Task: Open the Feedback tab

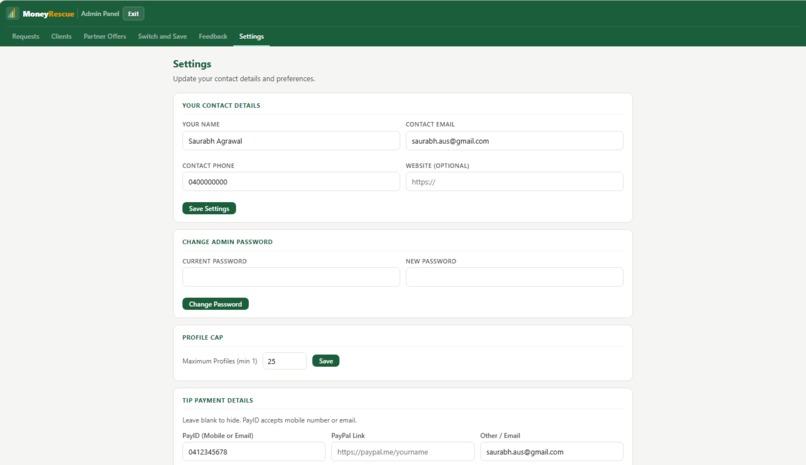Action: (213, 36)
